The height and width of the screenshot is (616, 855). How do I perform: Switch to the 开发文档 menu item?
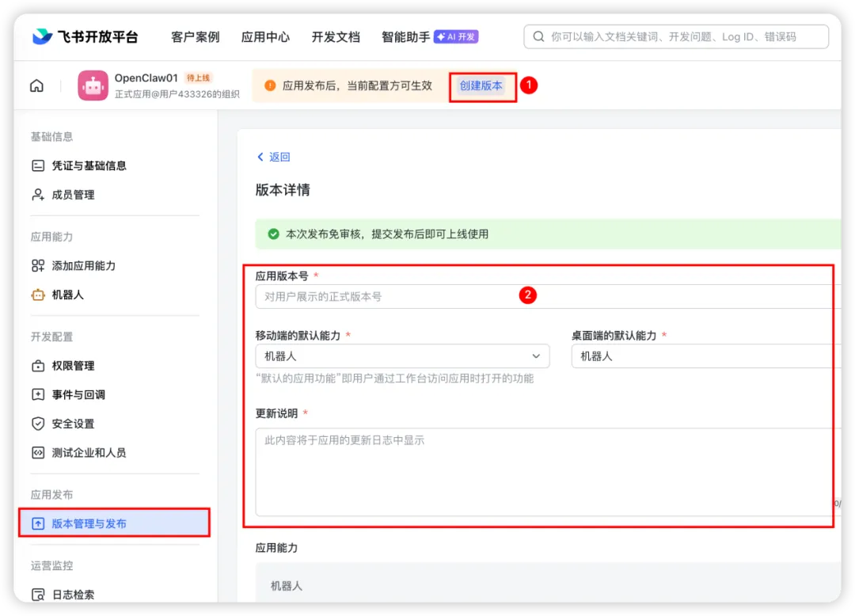click(336, 36)
